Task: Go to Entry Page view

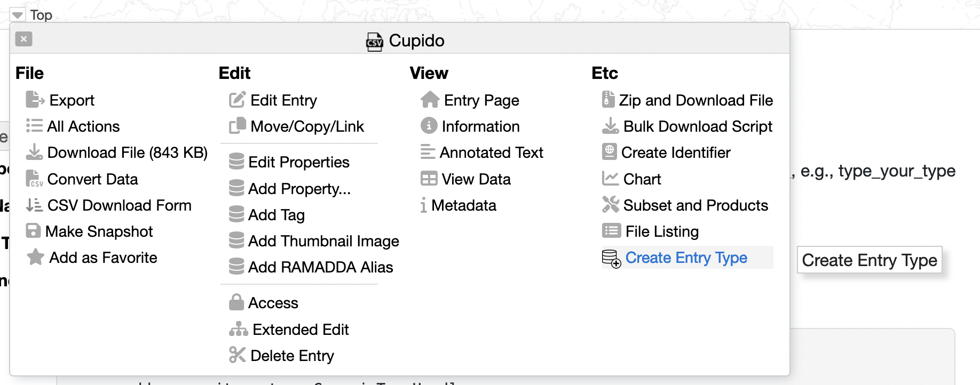Action: coord(481,100)
